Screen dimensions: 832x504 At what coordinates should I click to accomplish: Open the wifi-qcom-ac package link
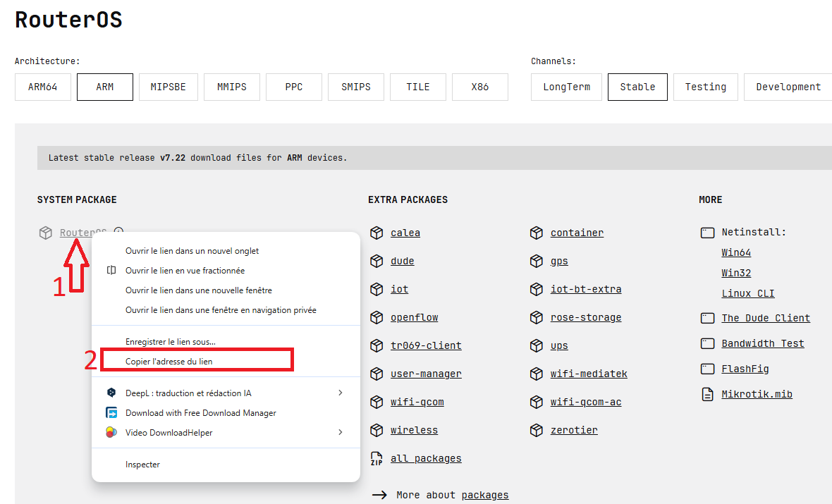[x=585, y=402]
